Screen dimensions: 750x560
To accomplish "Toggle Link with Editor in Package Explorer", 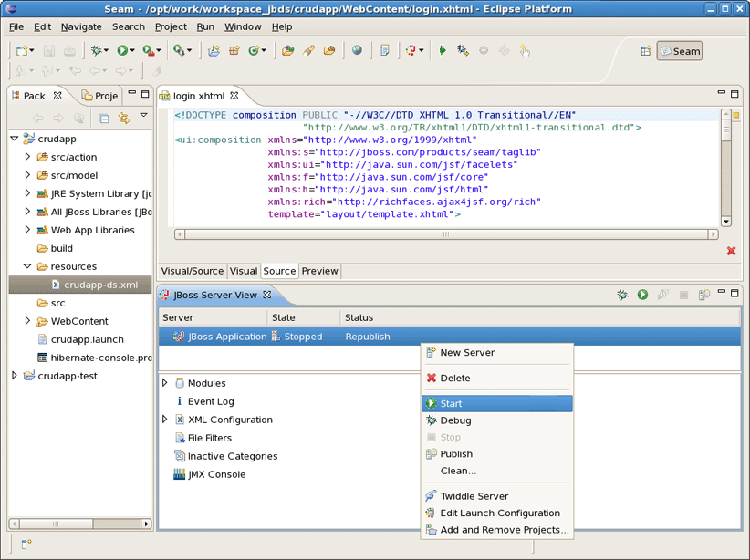I will (x=123, y=118).
